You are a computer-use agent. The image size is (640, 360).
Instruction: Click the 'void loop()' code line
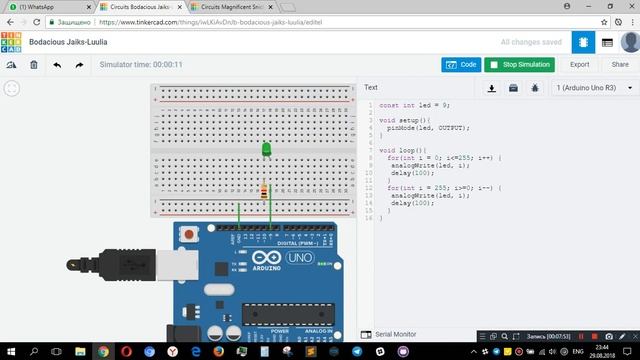[402, 150]
